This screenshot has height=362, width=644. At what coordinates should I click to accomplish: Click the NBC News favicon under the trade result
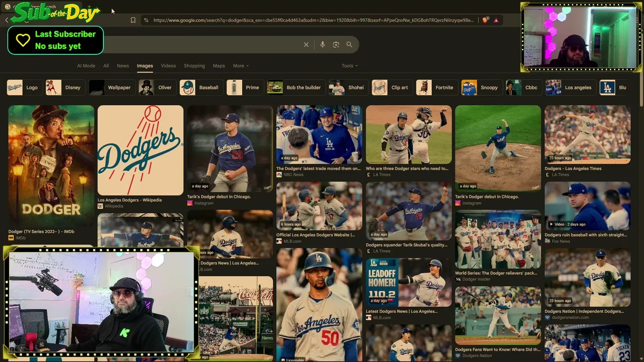(x=279, y=175)
